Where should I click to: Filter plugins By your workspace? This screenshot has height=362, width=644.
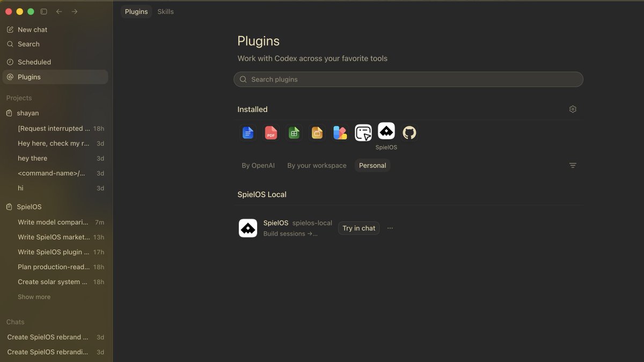pos(317,165)
